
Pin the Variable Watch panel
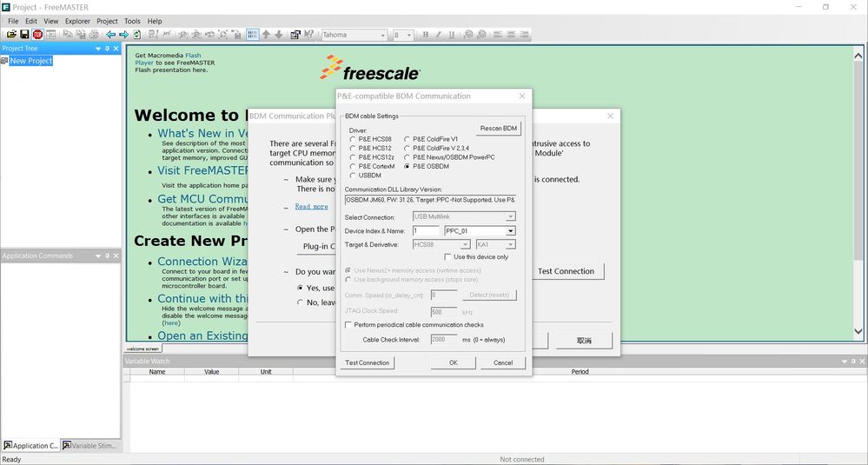coord(853,361)
